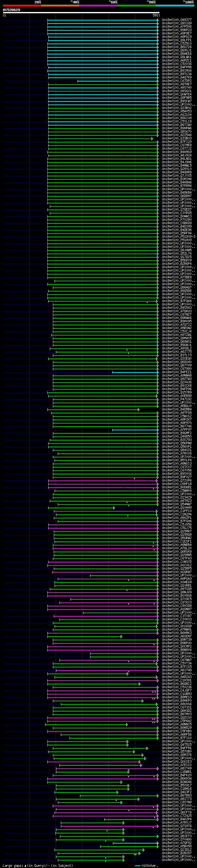Select hit label UniRef100_Q84SZ1
This screenshot has height=868, width=197.
[x=177, y=450]
